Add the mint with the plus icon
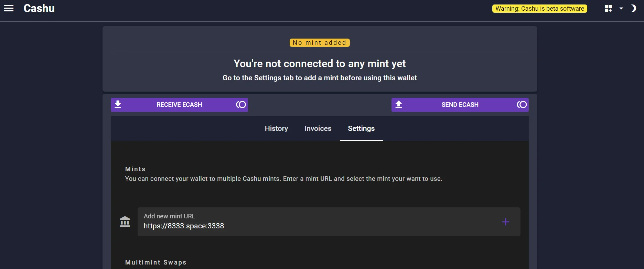This screenshot has width=644, height=269. [505, 222]
